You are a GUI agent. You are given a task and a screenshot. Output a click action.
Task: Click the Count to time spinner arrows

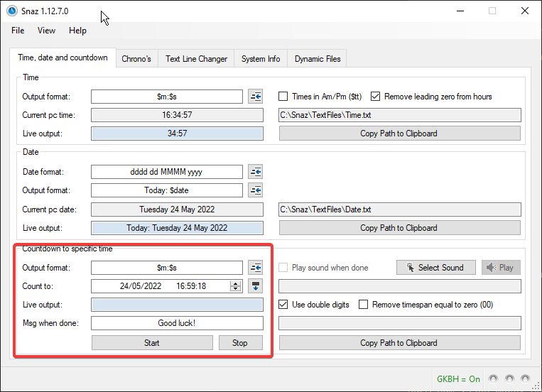point(236,286)
